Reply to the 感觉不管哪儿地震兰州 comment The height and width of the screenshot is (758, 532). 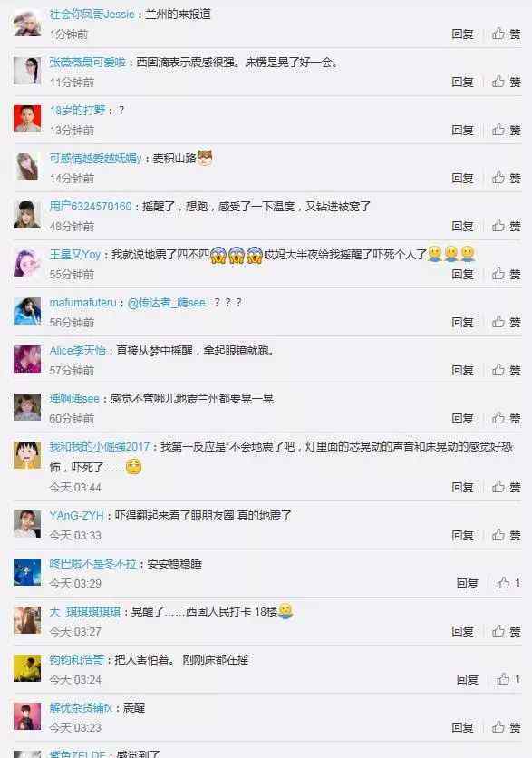click(x=462, y=418)
